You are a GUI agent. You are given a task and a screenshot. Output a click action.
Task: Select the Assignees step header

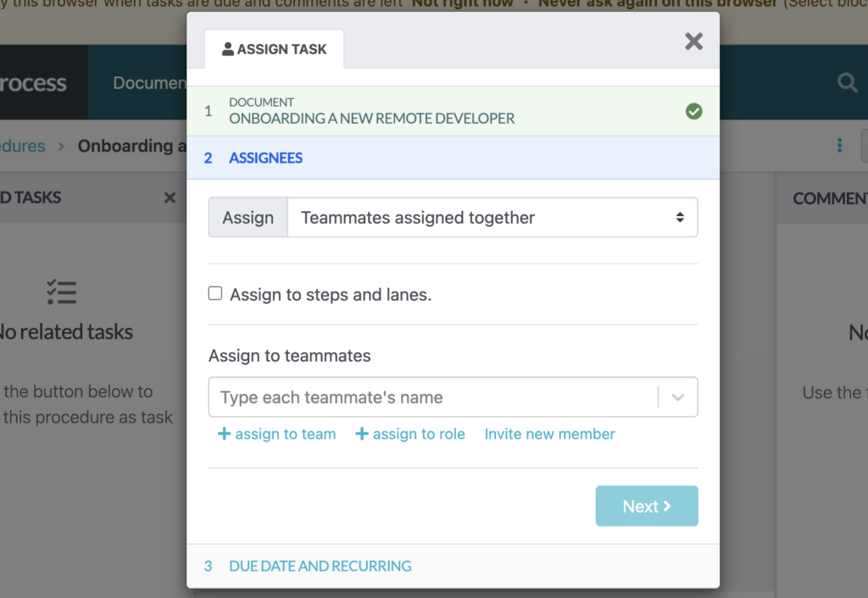point(265,158)
